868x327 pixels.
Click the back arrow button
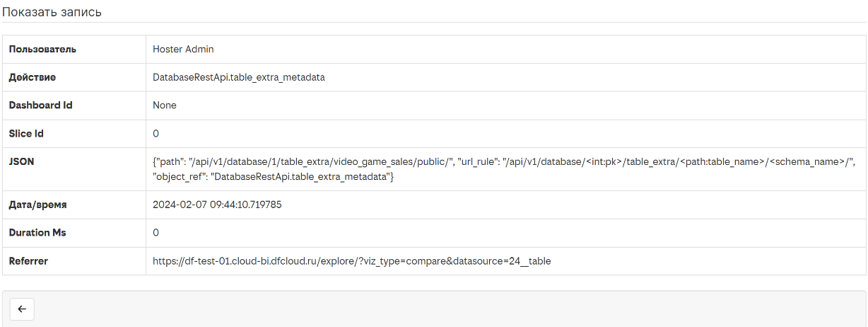click(x=22, y=309)
